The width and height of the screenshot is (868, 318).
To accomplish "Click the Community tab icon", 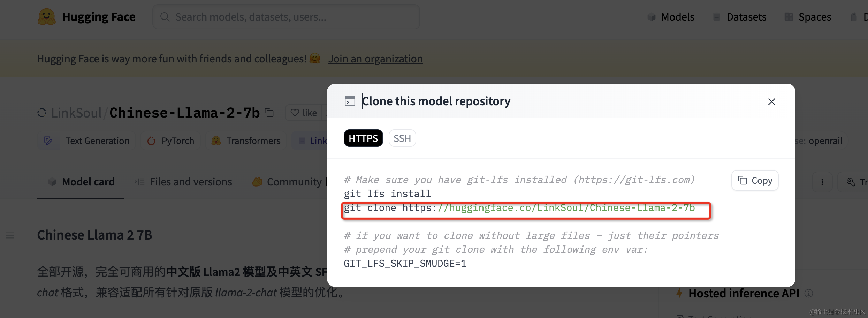I will point(257,182).
